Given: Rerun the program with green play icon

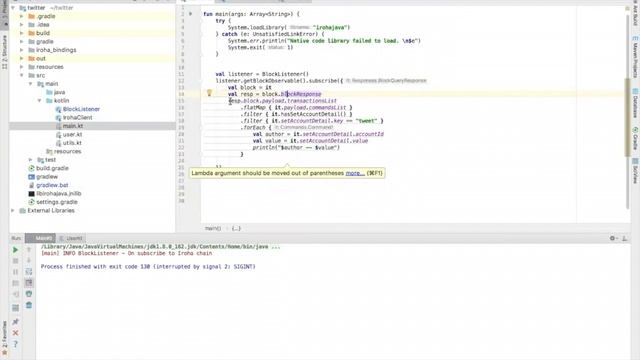Looking at the screenshot, I should point(16,249).
